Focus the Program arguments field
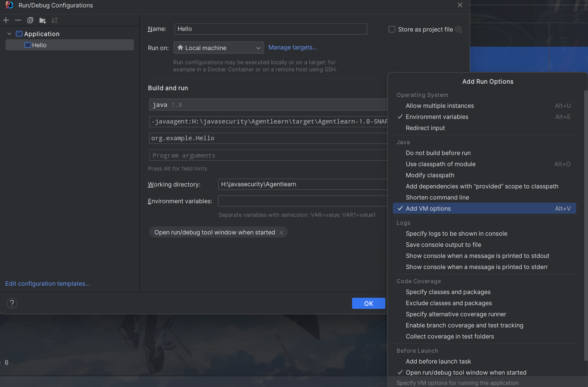Screen dimensions: 588x387 268,155
